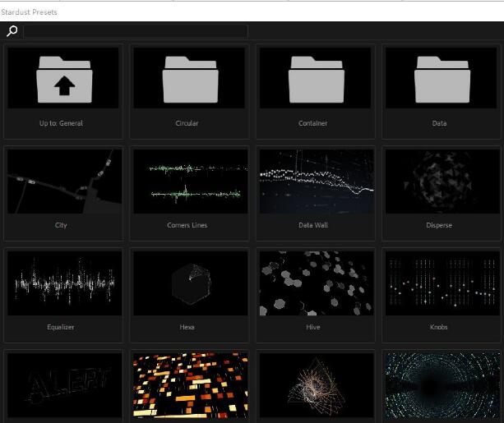Select the Hexa preset thumbnail
Image resolution: width=504 pixels, height=423 pixels.
pos(191,283)
